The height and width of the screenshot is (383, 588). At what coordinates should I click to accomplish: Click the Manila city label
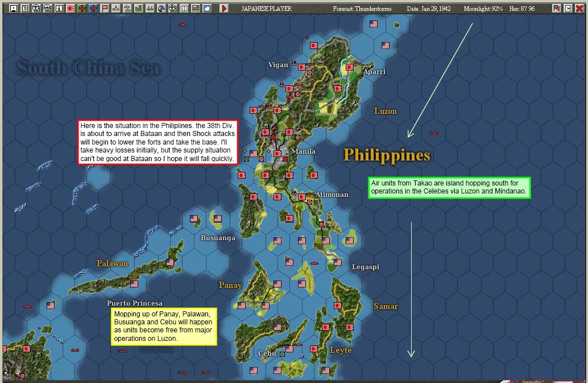pyautogui.click(x=303, y=151)
